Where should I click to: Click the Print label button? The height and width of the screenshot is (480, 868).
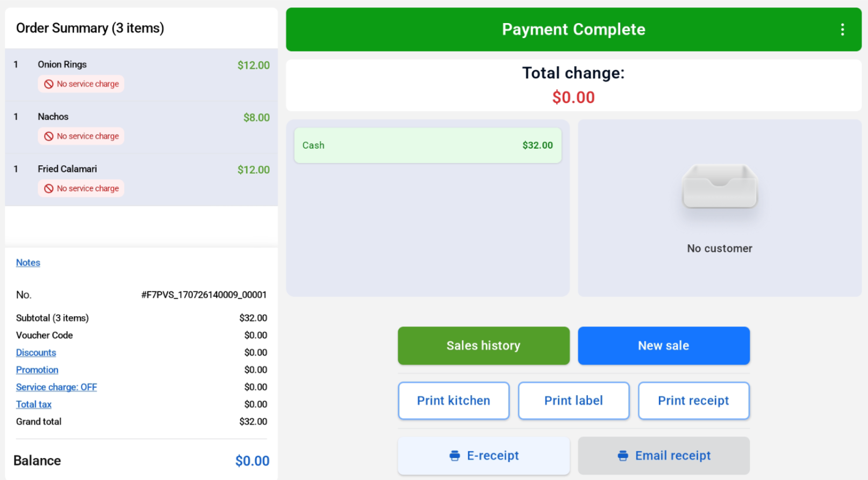click(x=573, y=401)
